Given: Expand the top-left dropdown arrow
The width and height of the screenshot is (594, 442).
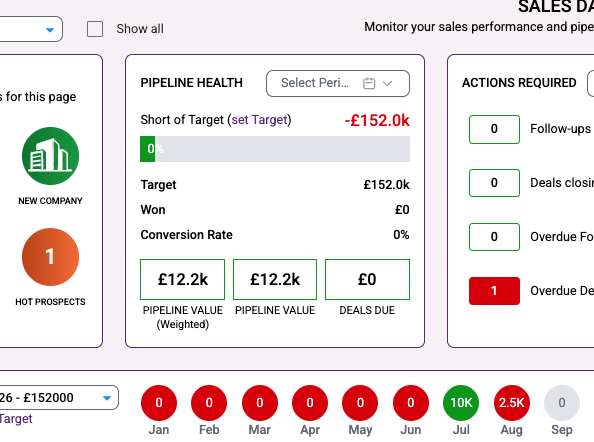Looking at the screenshot, I should tap(50, 30).
